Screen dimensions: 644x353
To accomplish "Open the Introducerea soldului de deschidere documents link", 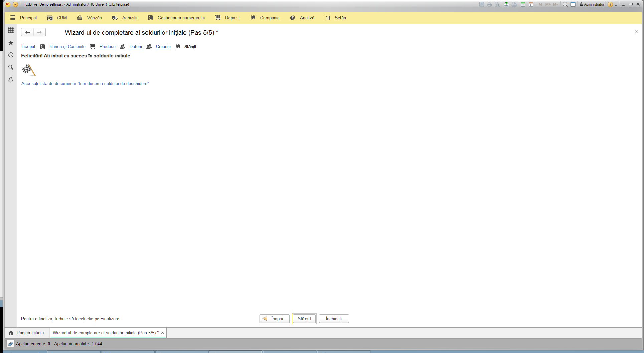I will (x=85, y=83).
